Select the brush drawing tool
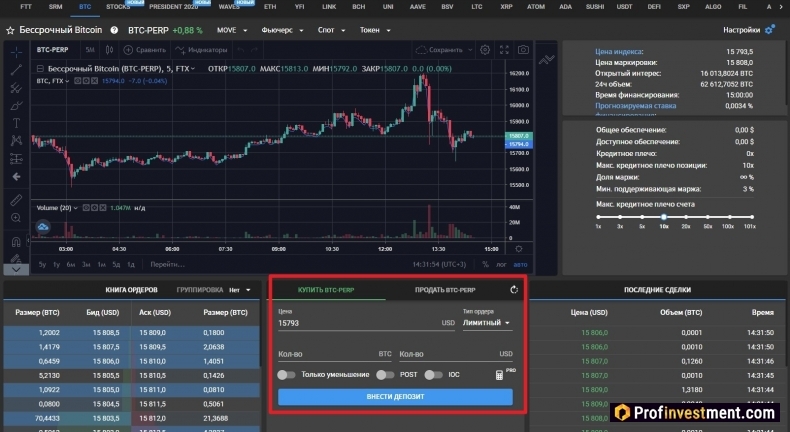The width and height of the screenshot is (790, 432). click(16, 105)
